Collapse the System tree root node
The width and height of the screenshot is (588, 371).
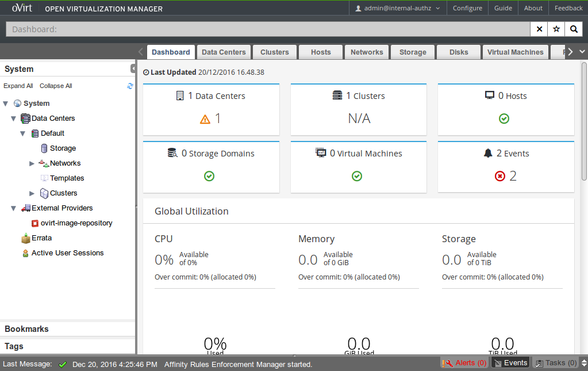tap(6, 104)
